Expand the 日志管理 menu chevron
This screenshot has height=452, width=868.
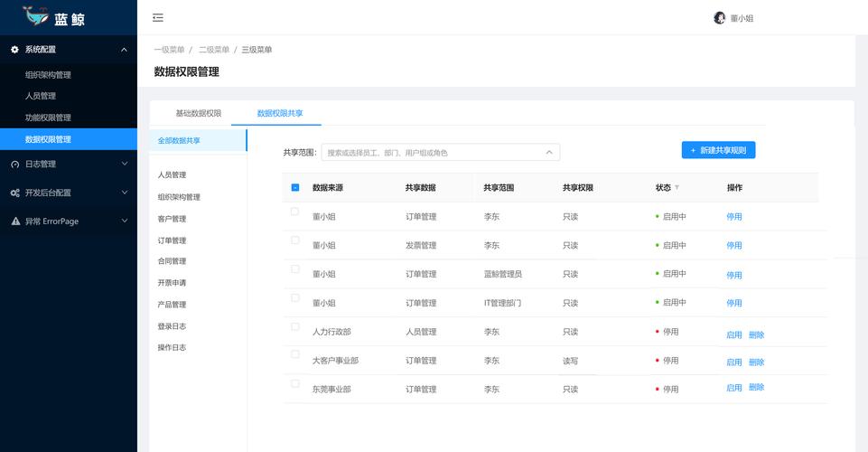(x=125, y=165)
